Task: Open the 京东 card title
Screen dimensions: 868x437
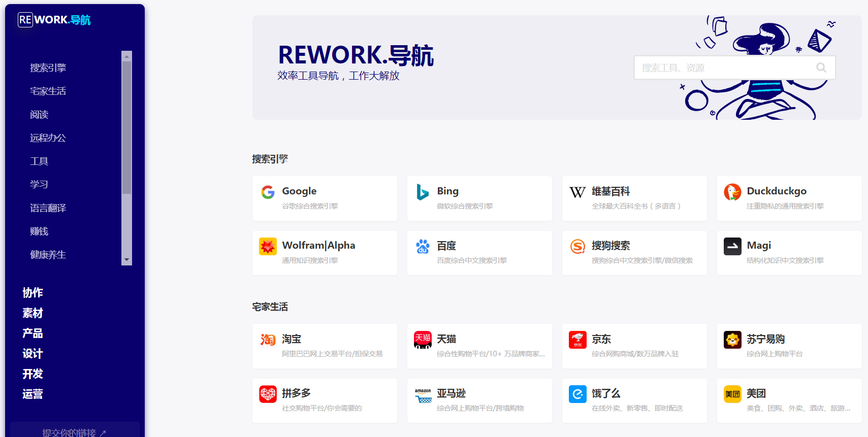Action: click(601, 339)
